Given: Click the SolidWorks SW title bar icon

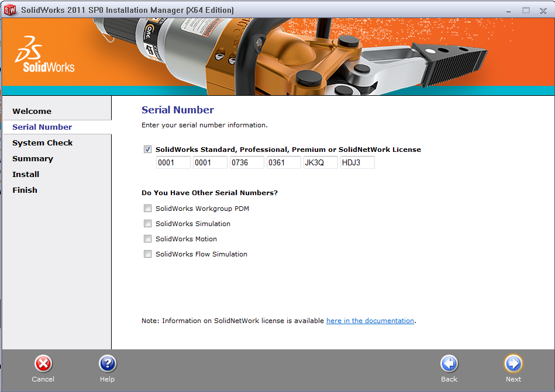Looking at the screenshot, I should 10,10.
